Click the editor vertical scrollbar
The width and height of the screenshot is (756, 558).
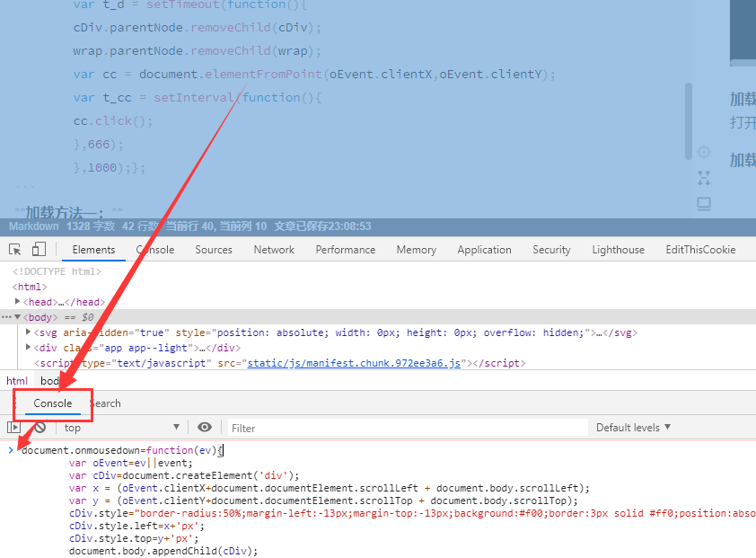click(x=689, y=120)
